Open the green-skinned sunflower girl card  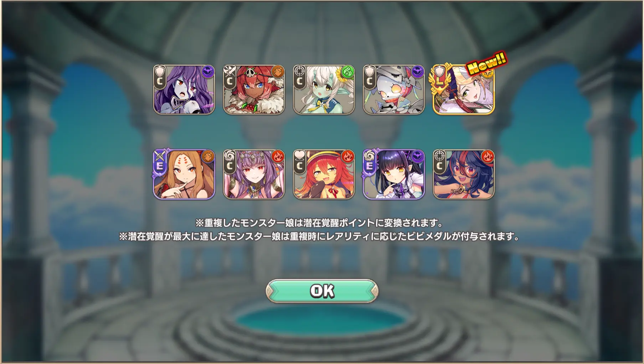point(324,89)
